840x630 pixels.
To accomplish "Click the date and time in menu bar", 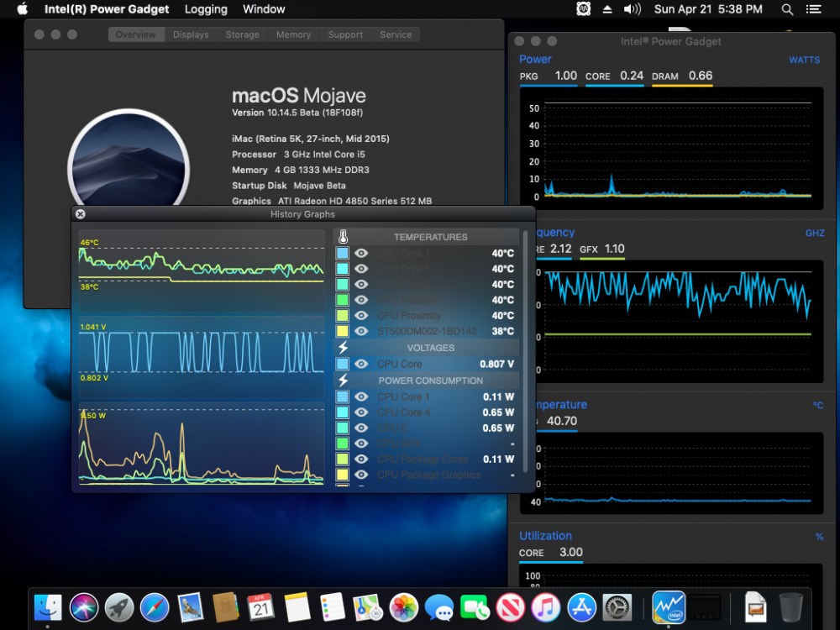I will click(708, 9).
